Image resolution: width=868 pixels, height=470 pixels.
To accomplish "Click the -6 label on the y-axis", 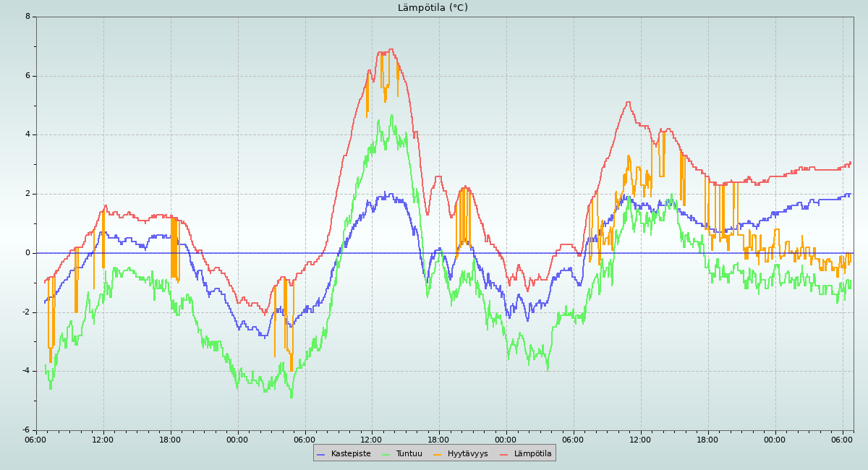I will (x=26, y=430).
